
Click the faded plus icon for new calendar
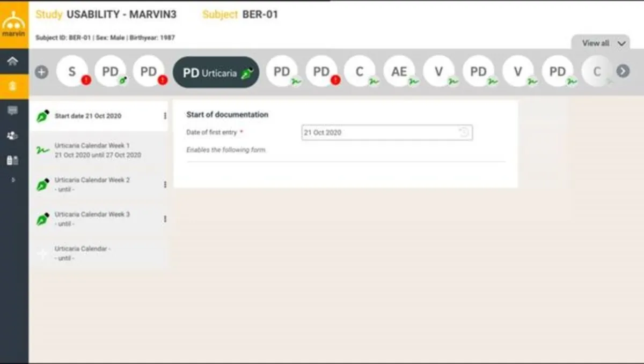click(x=43, y=254)
